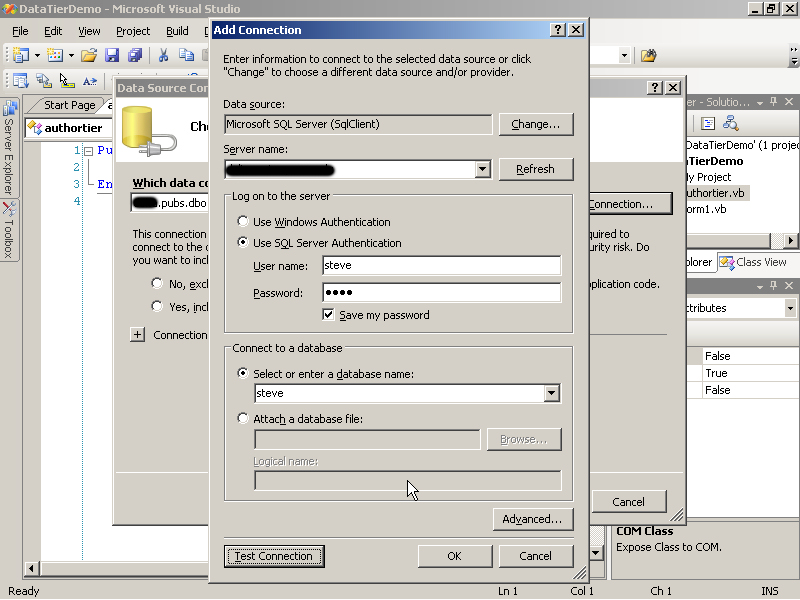Viewport: 800px width, 600px height.
Task: Select the No, exclude radio button
Action: pos(157,283)
